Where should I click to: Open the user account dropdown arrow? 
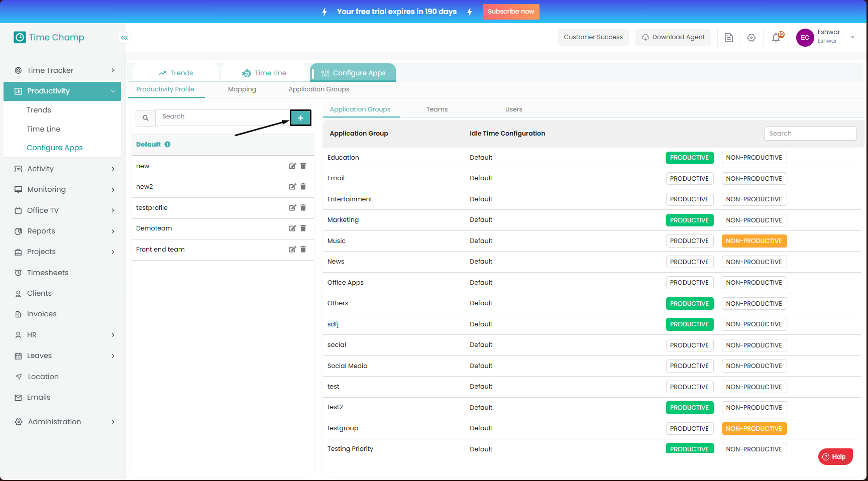[x=852, y=37]
